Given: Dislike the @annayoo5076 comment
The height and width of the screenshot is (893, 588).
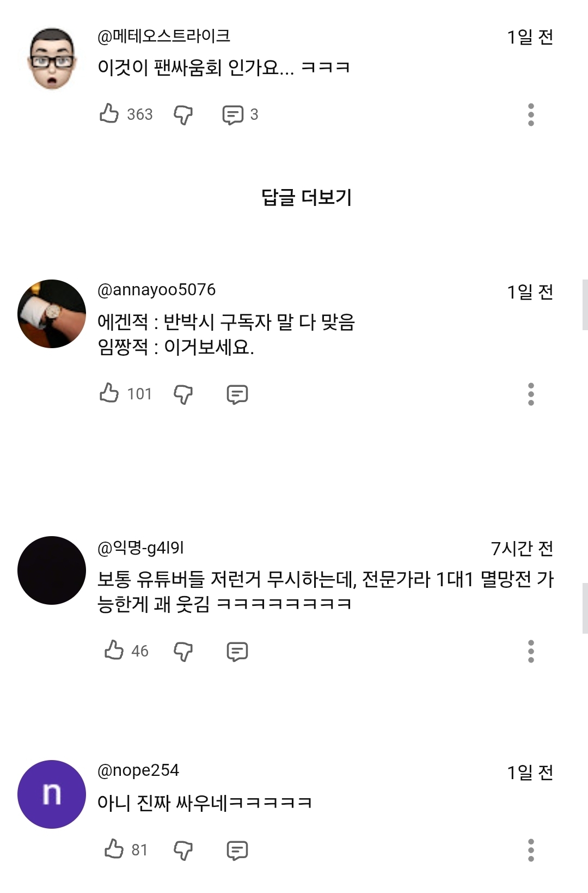Looking at the screenshot, I should click(183, 394).
